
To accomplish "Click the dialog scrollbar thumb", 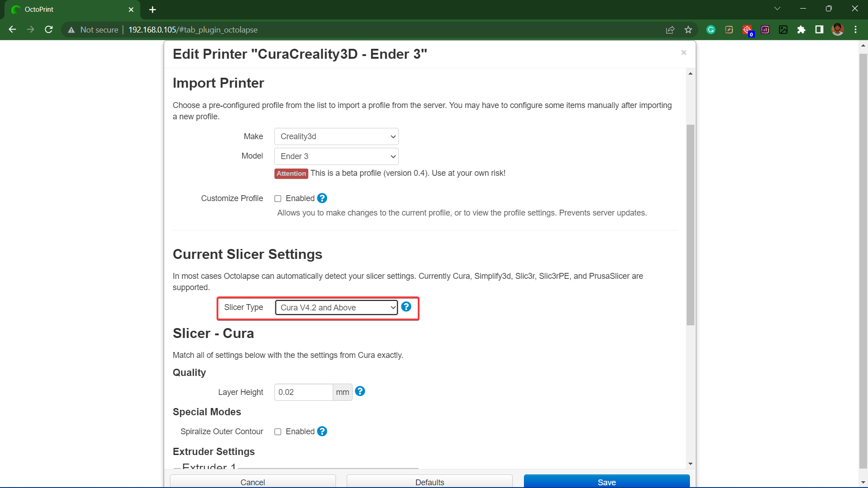I will click(690, 225).
